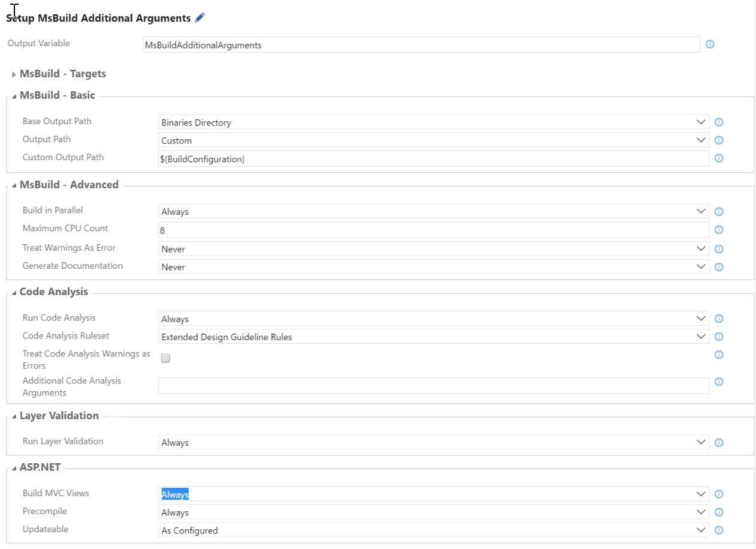Click the pencil edit icon next to the title

coord(199,17)
